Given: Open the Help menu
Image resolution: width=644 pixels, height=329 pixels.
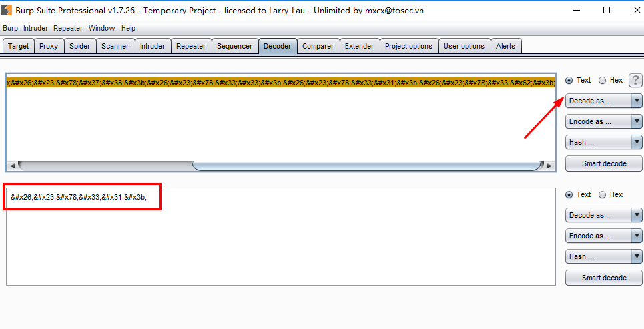Looking at the screenshot, I should click(x=129, y=28).
